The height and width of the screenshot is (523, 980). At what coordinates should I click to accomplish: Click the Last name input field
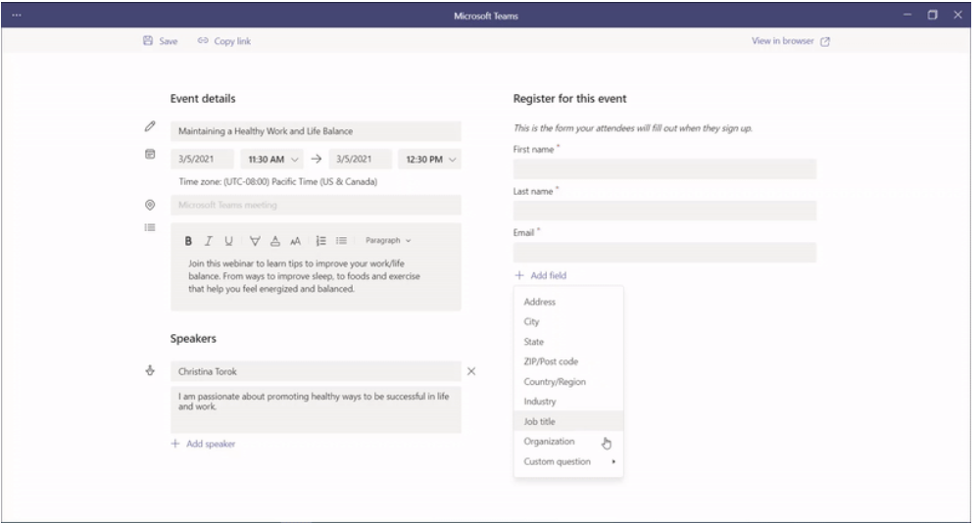pyautogui.click(x=664, y=211)
